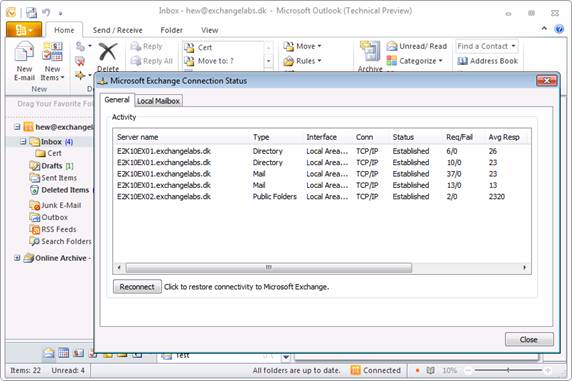Collapse the Inbox folder tree

tap(23, 141)
